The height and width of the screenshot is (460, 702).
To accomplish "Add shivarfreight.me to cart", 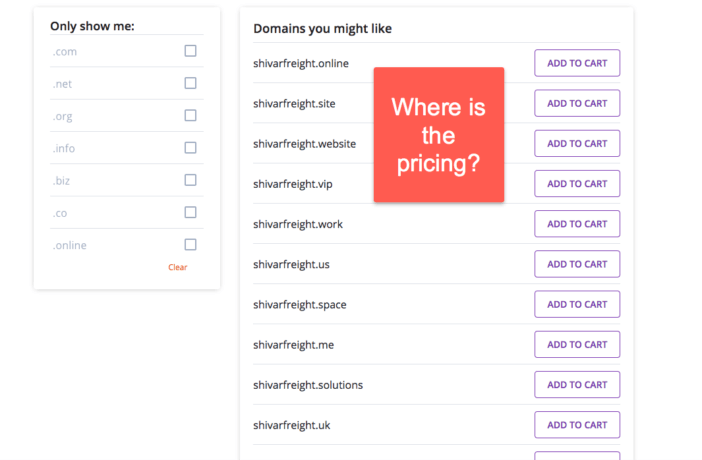I will point(577,344).
